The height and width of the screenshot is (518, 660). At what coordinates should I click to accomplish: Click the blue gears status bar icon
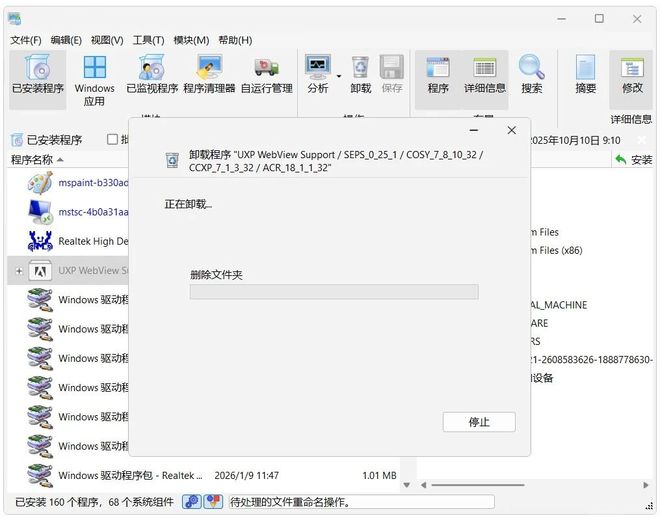pyautogui.click(x=192, y=501)
